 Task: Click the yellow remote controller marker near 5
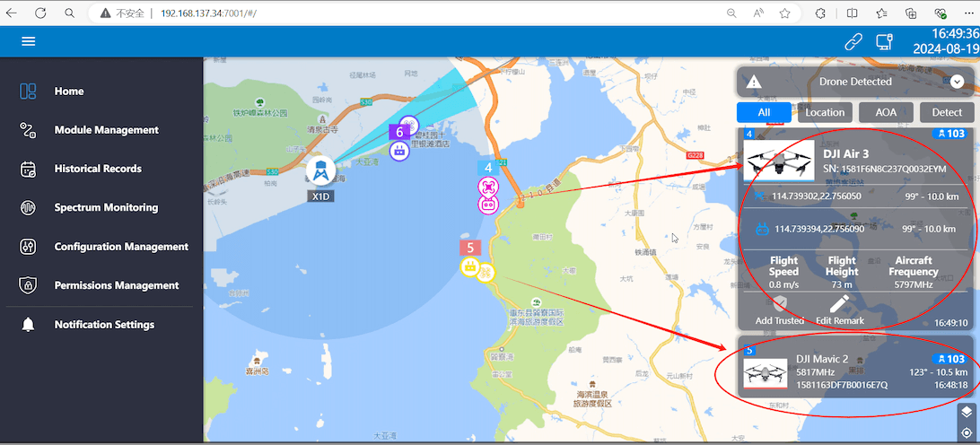469,267
